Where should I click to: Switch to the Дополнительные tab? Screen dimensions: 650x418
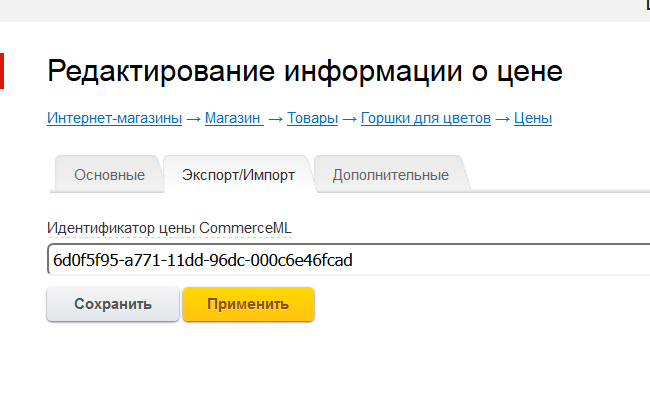[x=390, y=175]
